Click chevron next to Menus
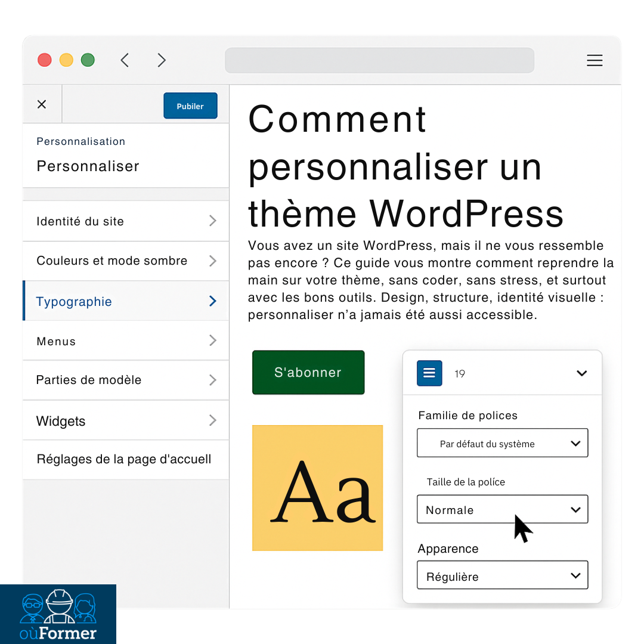The image size is (644, 644). point(212,340)
